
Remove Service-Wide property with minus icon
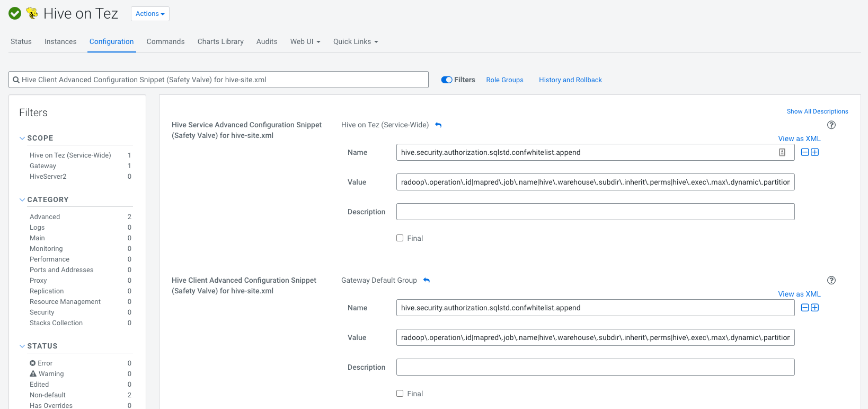pyautogui.click(x=805, y=152)
